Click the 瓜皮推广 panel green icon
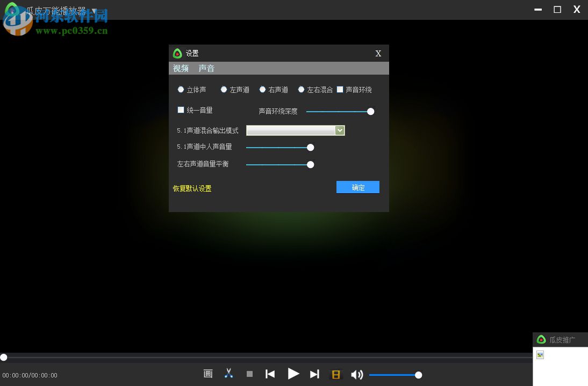Viewport: 588px width, 386px height. 541,339
